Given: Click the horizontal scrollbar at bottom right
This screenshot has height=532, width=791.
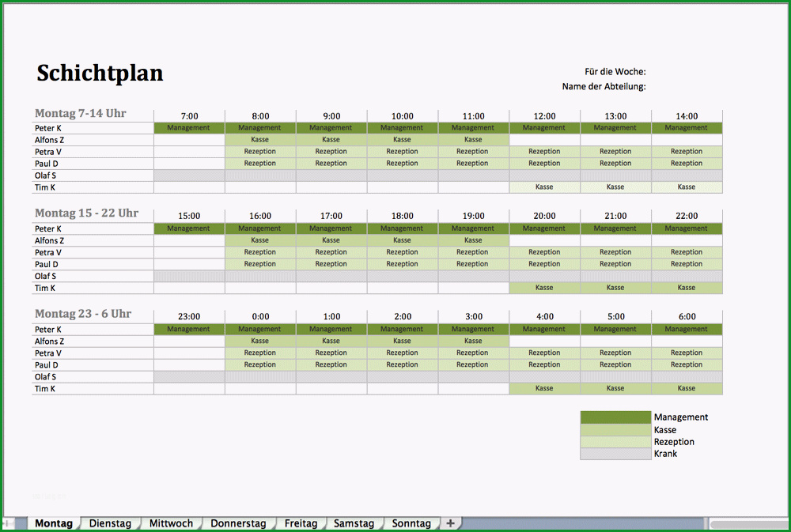Looking at the screenshot, I should (x=748, y=524).
